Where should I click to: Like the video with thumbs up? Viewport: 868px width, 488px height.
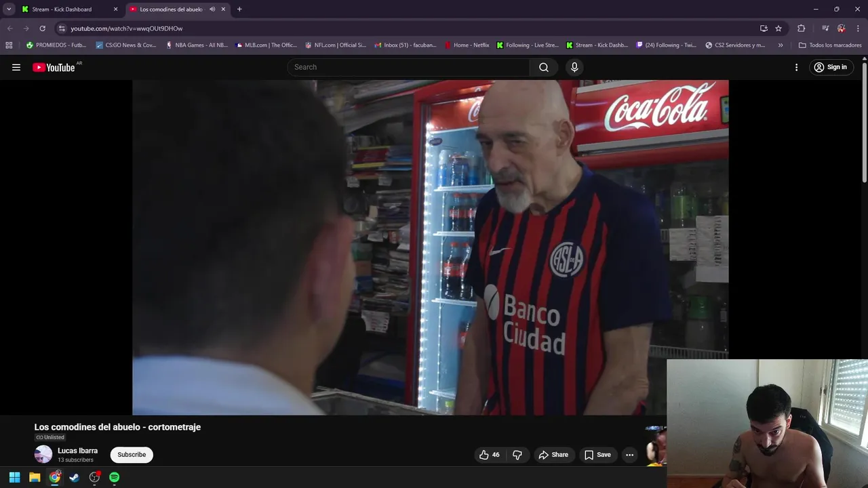[490, 455]
